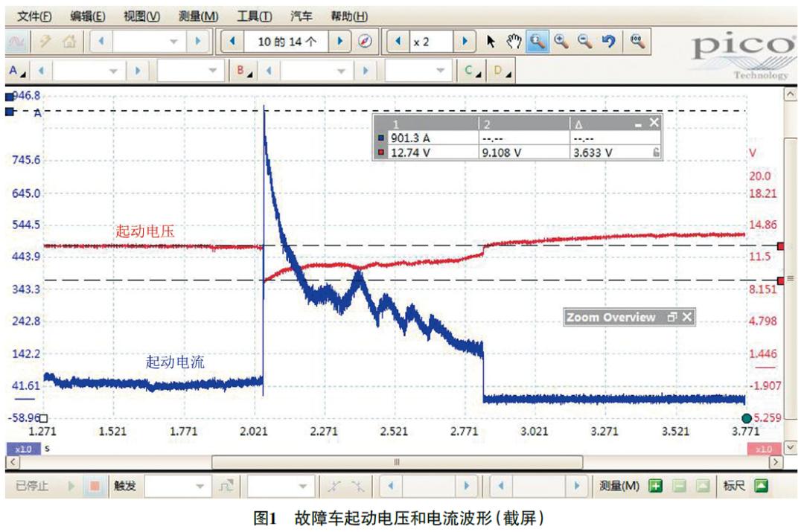Minimize the ruler measurement legend box
The width and height of the screenshot is (804, 532).
tap(638, 124)
